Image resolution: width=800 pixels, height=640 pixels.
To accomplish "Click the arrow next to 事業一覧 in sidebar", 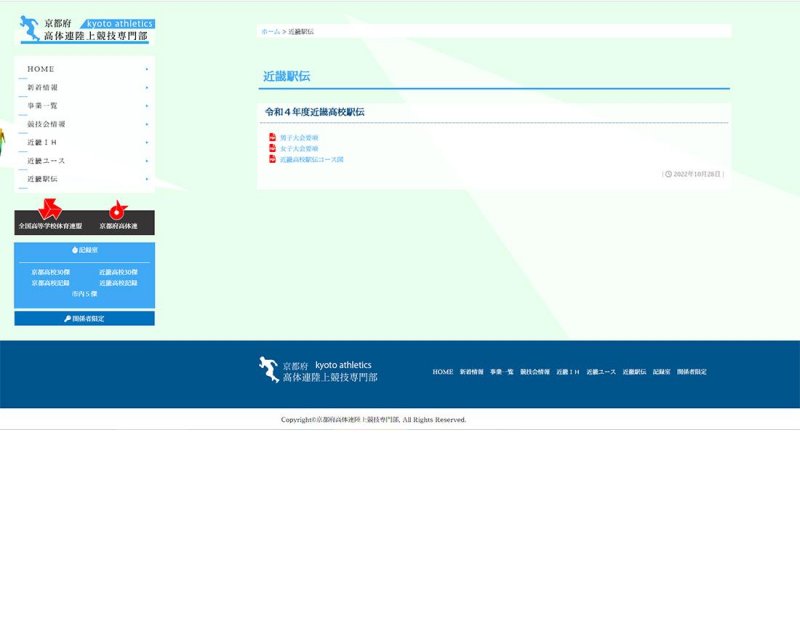I will tap(146, 106).
